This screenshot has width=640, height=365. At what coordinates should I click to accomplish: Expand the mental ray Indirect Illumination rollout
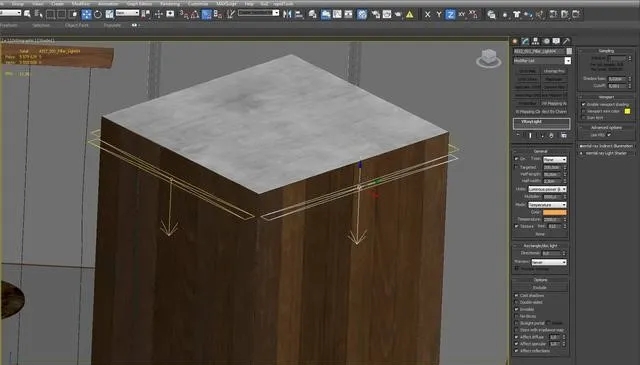[x=606, y=146]
